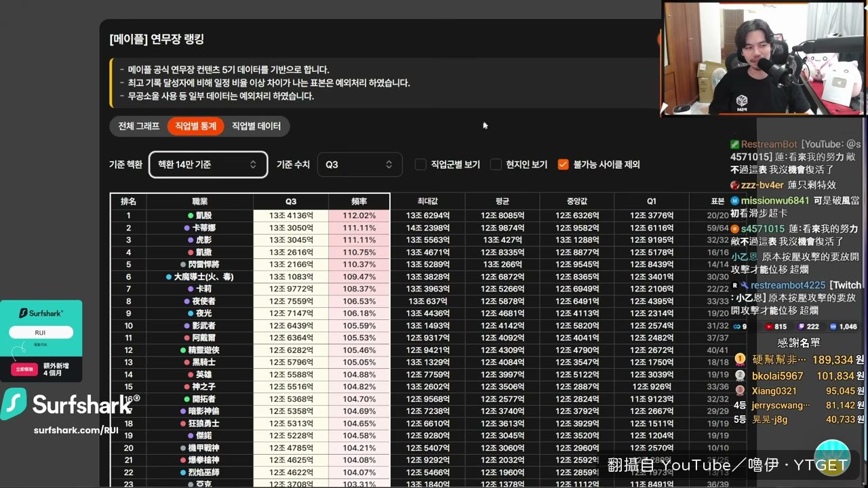
Task: Sort by the Q3 column header
Action: tap(291, 201)
